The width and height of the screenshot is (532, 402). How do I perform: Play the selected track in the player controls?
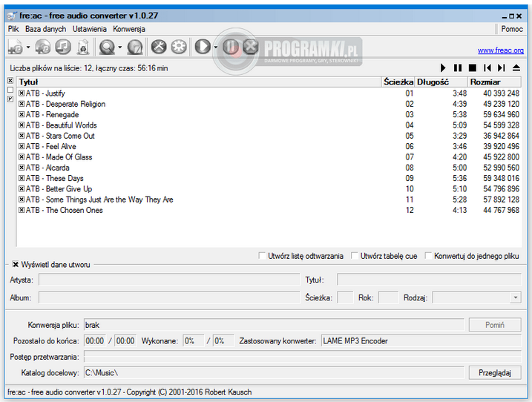click(443, 67)
